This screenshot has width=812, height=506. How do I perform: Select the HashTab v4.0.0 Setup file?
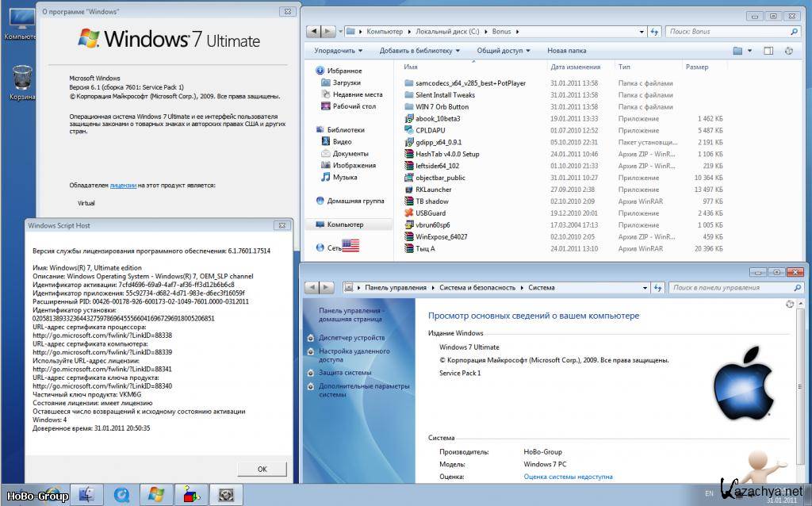(x=446, y=154)
